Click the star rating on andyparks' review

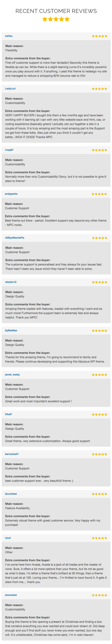coord(99,194)
